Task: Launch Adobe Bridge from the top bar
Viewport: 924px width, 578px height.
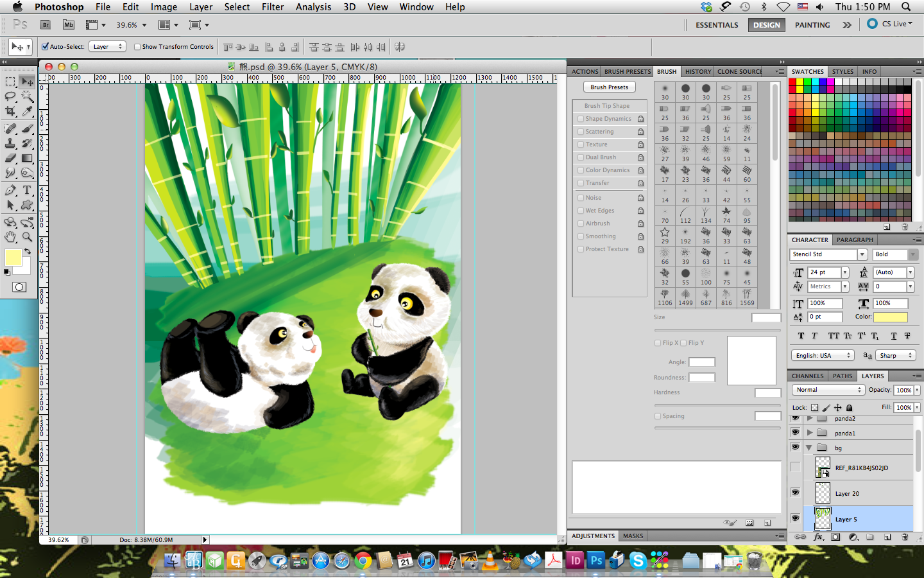Action: click(46, 25)
